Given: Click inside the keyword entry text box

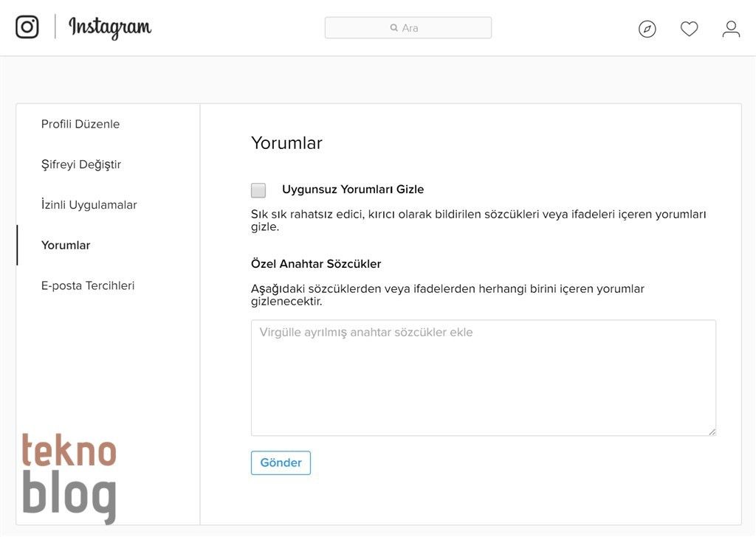Looking at the screenshot, I should pyautogui.click(x=484, y=376).
